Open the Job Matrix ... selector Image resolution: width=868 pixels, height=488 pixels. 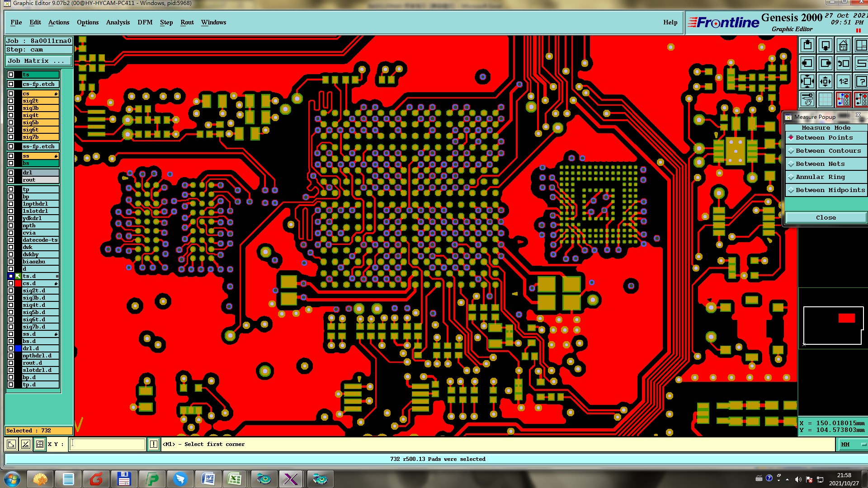38,61
